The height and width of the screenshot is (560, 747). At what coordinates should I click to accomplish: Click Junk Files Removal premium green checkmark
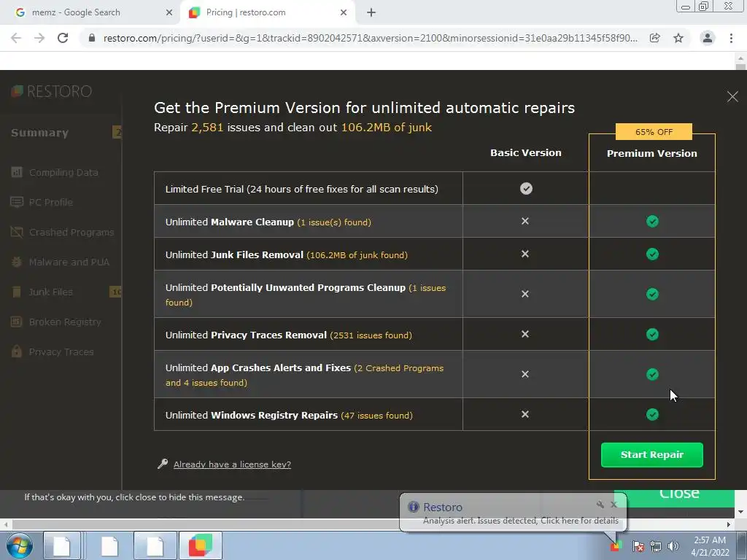click(652, 254)
